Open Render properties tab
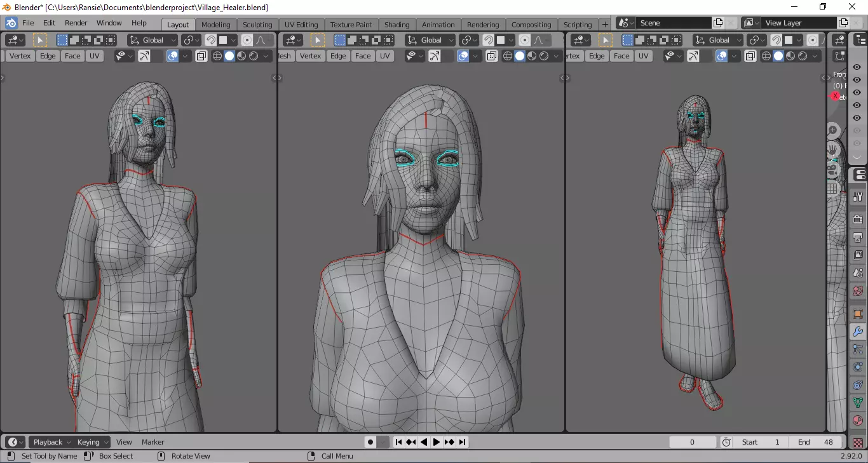 tap(858, 220)
